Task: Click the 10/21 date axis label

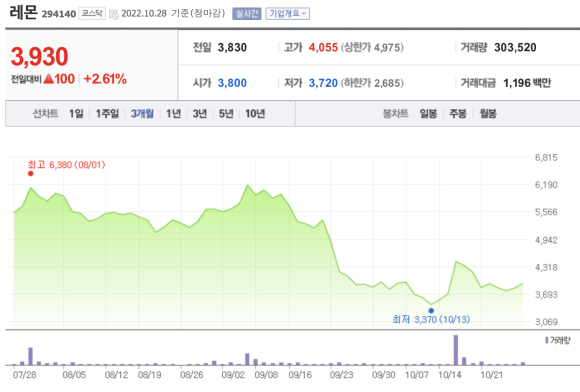Action: point(492,375)
